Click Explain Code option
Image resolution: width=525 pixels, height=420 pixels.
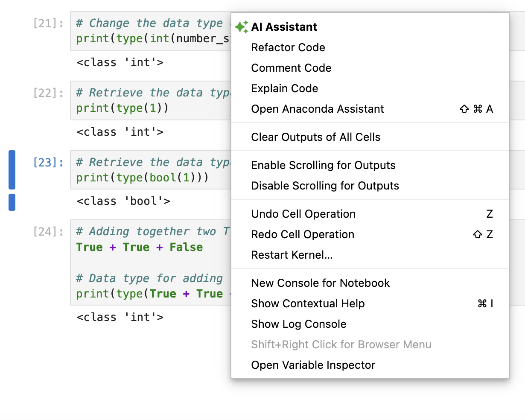click(285, 88)
